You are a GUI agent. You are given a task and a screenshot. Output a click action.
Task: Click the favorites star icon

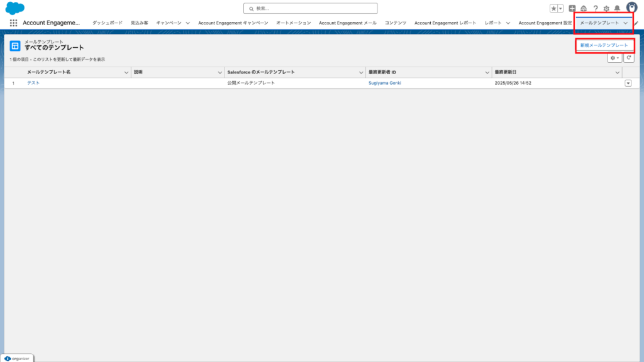pyautogui.click(x=553, y=8)
